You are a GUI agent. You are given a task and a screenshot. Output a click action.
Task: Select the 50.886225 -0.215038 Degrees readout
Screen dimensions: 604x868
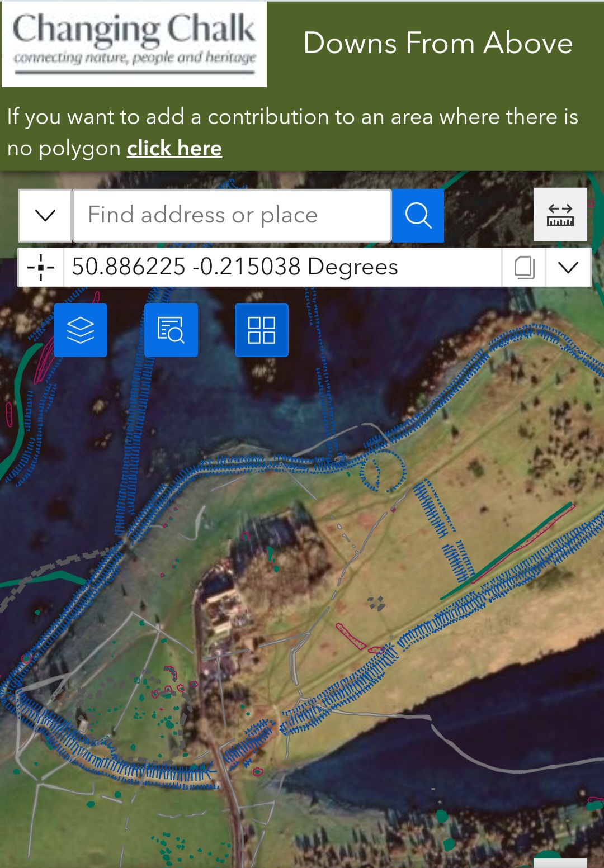(235, 267)
